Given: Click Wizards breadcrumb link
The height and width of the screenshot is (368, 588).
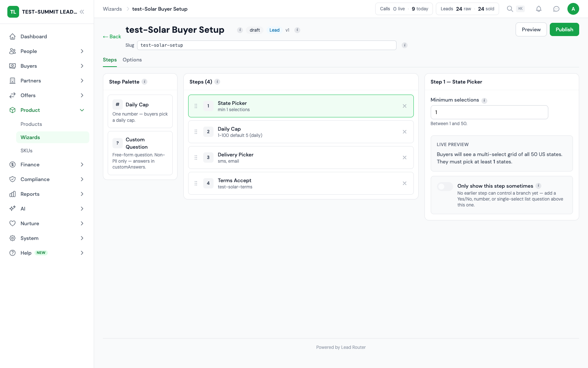Looking at the screenshot, I should [112, 9].
